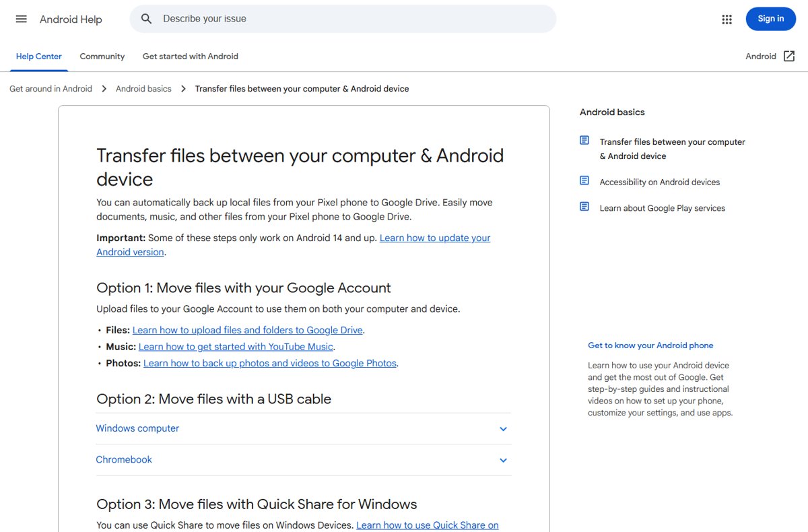Open Transfer files between your computer sidebar link
The height and width of the screenshot is (532, 808).
(x=673, y=149)
